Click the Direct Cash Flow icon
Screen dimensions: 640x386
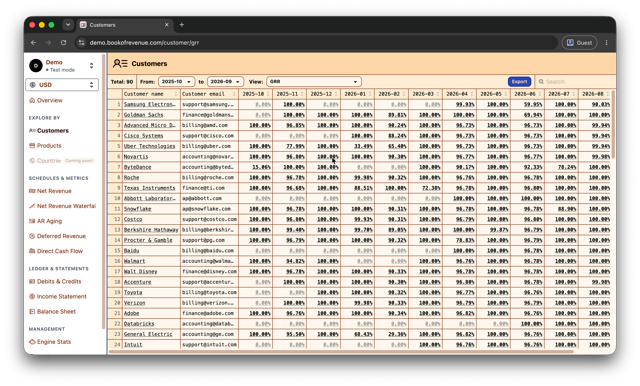pyautogui.click(x=32, y=251)
